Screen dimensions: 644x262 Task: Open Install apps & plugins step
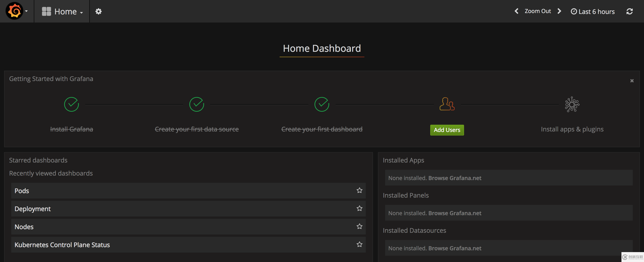pos(572,129)
